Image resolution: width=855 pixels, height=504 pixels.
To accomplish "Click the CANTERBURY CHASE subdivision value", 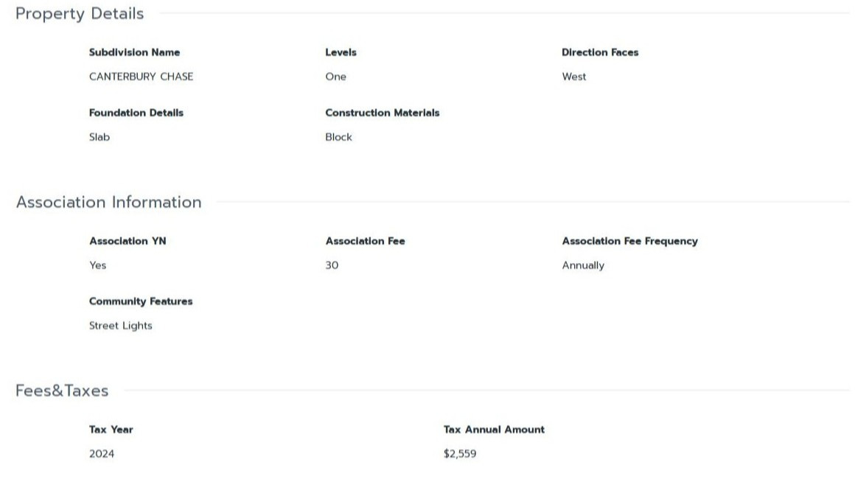I will click(x=141, y=77).
